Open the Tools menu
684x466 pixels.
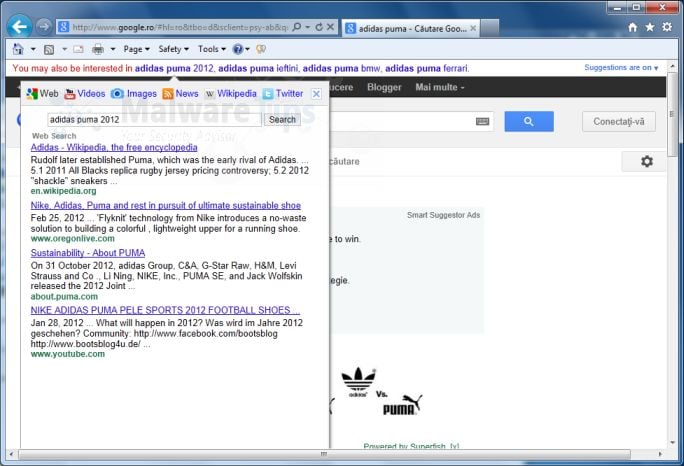(212, 49)
